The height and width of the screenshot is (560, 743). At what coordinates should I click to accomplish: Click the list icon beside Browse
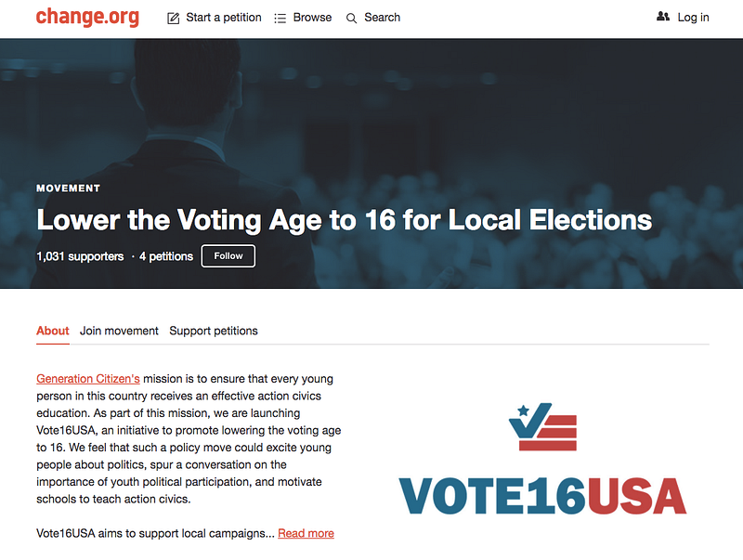[x=280, y=18]
